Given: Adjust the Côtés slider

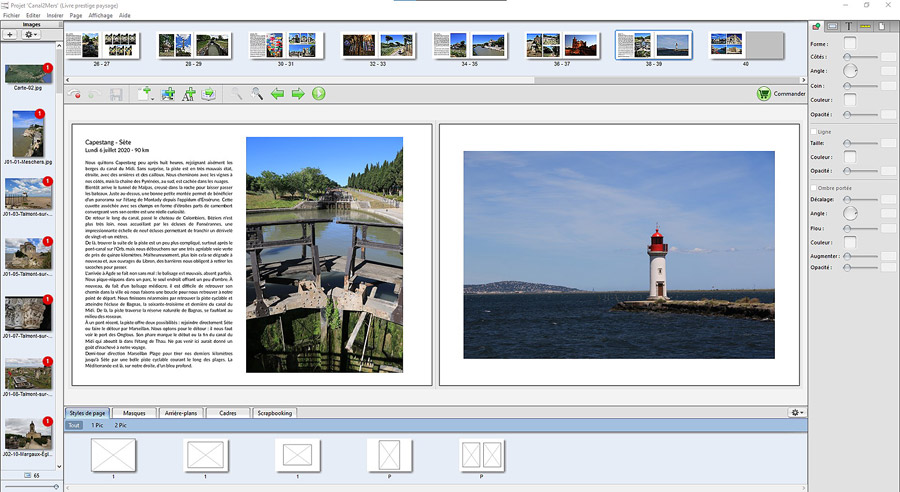Looking at the screenshot, I should (860, 57).
